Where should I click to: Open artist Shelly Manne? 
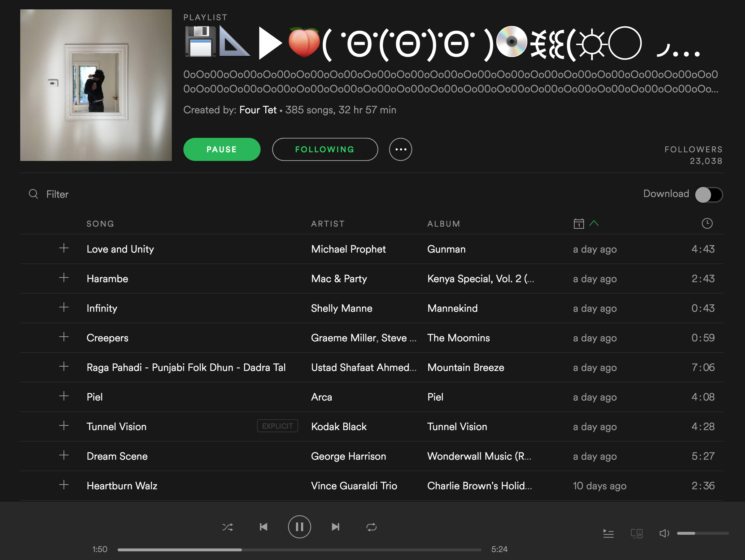[x=342, y=308]
